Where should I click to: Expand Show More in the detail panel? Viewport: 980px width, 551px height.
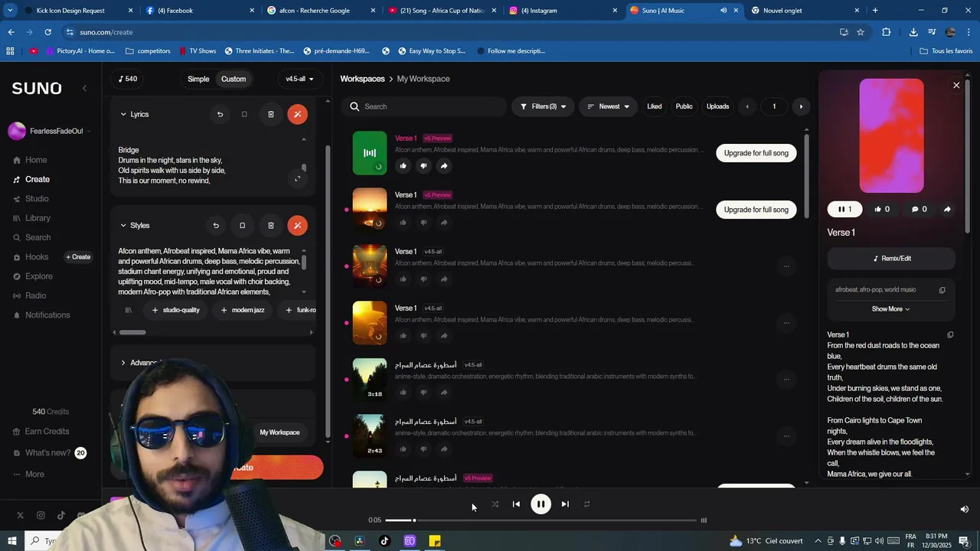click(890, 309)
